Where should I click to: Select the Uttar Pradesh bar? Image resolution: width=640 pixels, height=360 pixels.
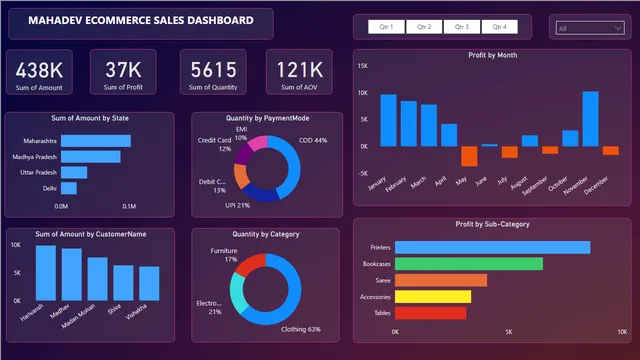(x=74, y=172)
